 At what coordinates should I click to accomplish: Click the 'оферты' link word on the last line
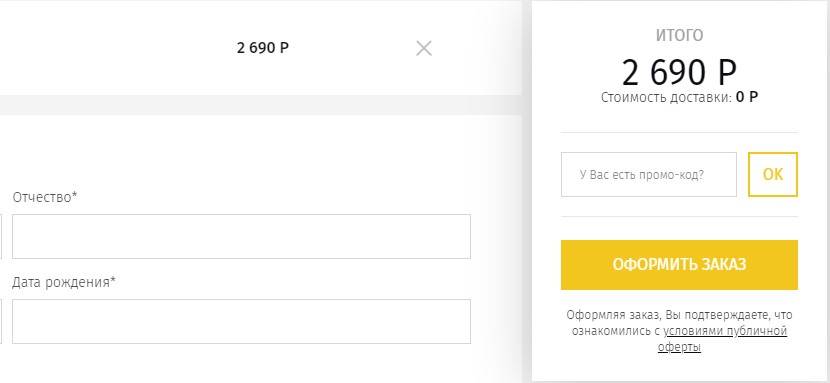[x=679, y=348]
